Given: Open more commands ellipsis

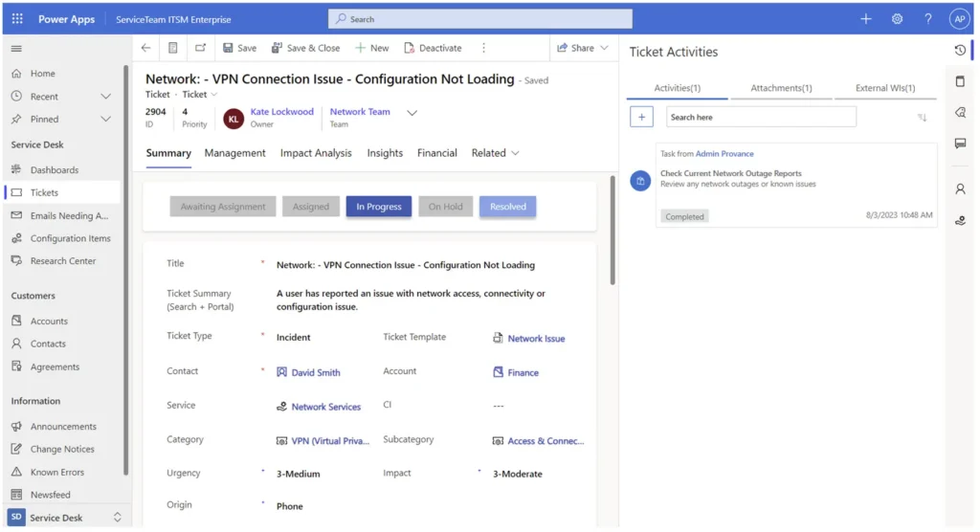Looking at the screenshot, I should tap(483, 48).
